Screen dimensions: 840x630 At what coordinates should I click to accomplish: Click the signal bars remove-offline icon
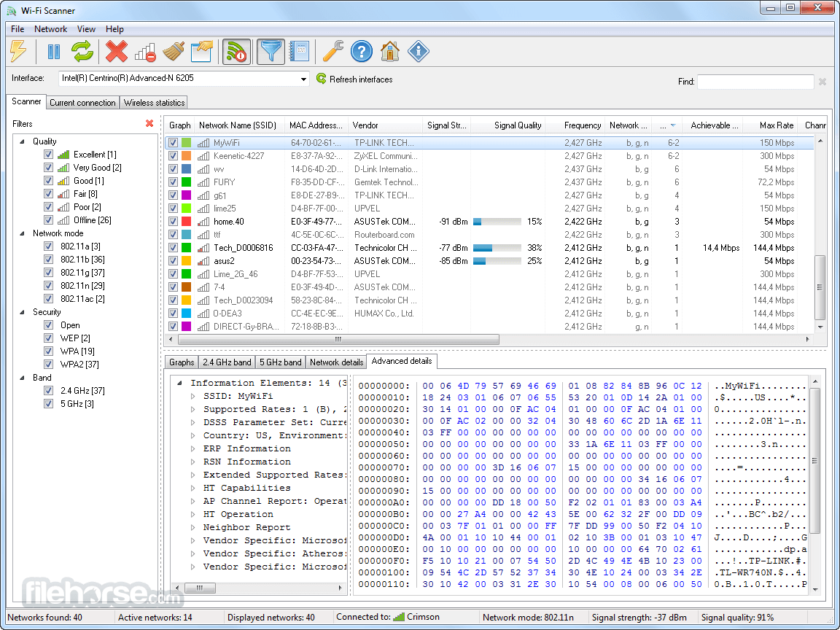tap(145, 52)
